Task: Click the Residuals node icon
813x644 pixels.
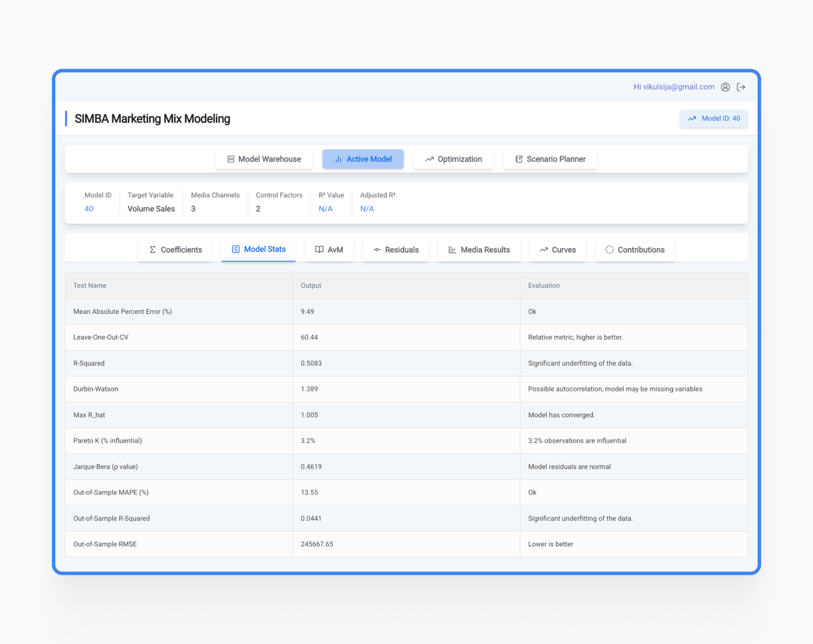Action: [377, 250]
